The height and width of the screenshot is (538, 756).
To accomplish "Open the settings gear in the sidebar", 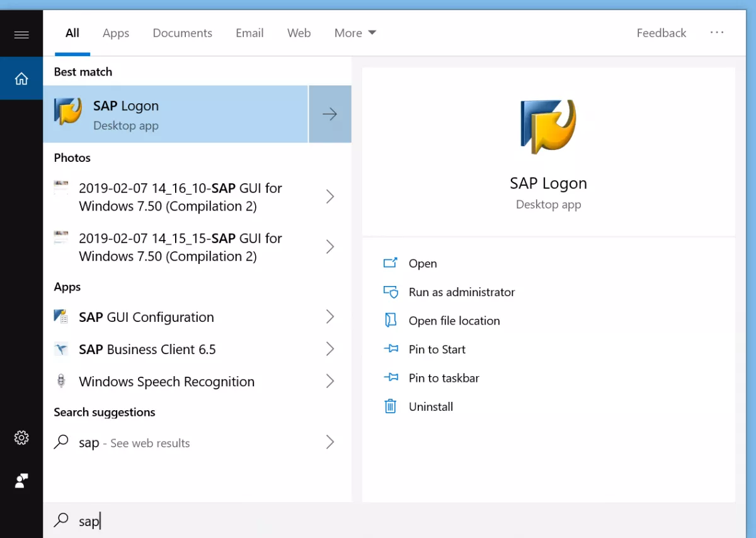I will click(21, 438).
